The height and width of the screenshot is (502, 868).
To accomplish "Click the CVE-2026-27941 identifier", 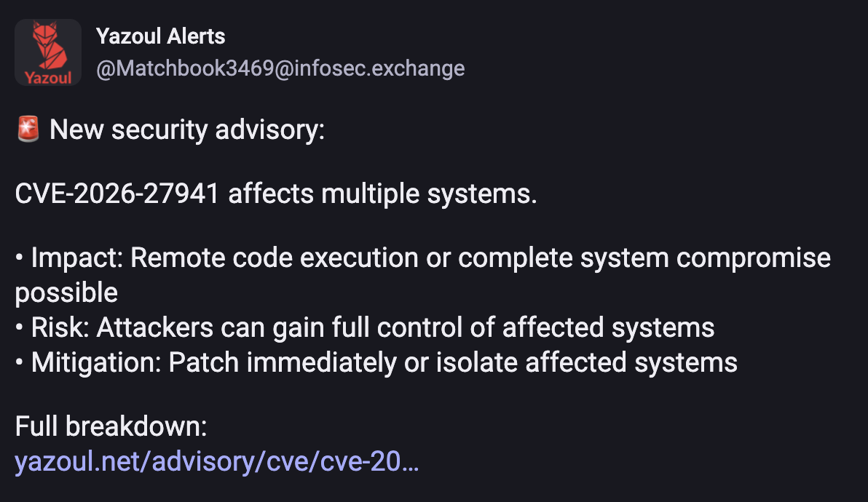I will [117, 194].
